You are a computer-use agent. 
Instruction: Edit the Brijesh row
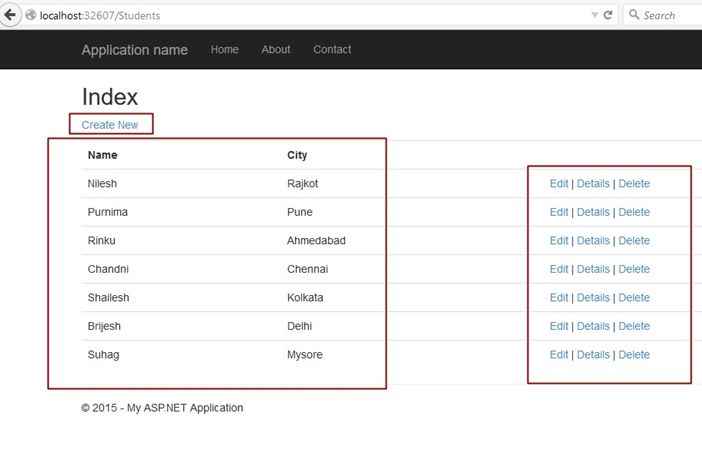tap(559, 326)
